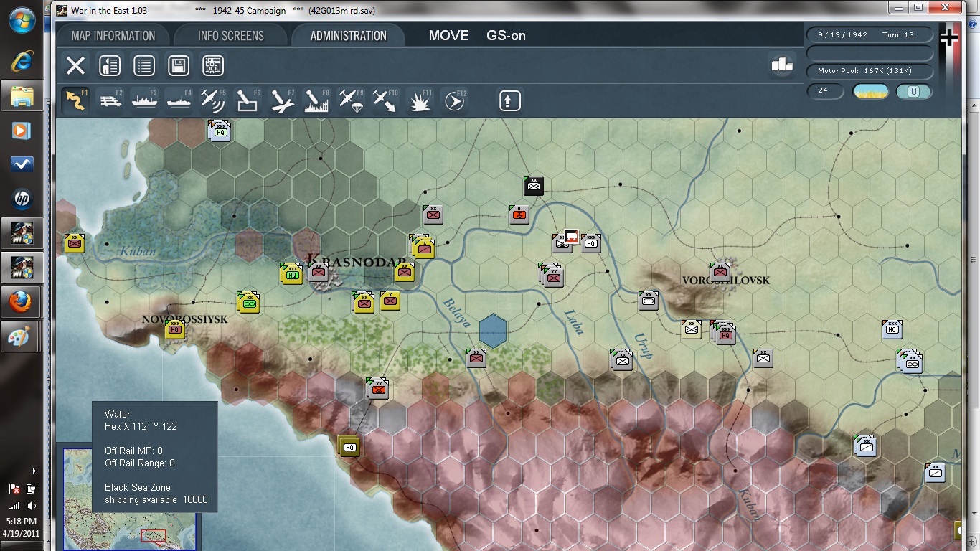The width and height of the screenshot is (980, 551).
Task: Open the plain list report icon
Action: (144, 66)
